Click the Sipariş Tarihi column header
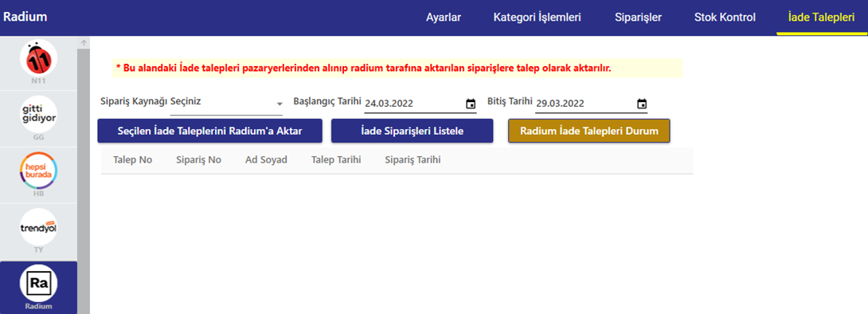Viewport: 868px width, 314px height. coord(413,160)
